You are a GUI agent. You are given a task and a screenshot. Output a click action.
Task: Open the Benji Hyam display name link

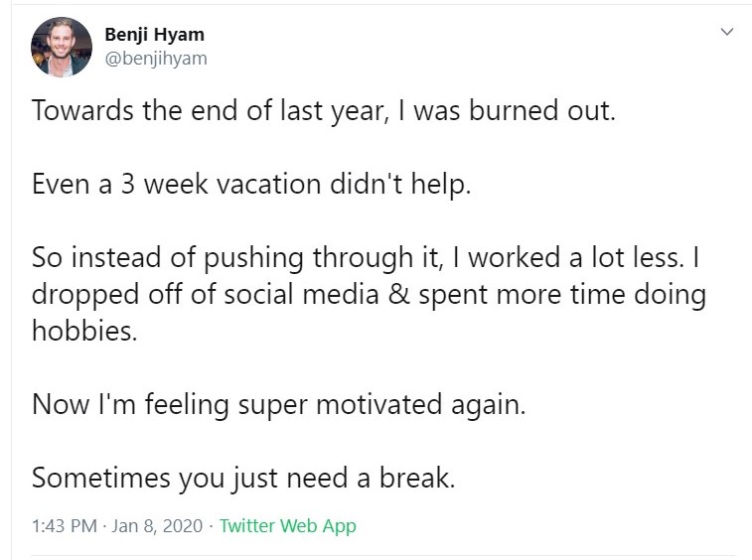tap(154, 35)
